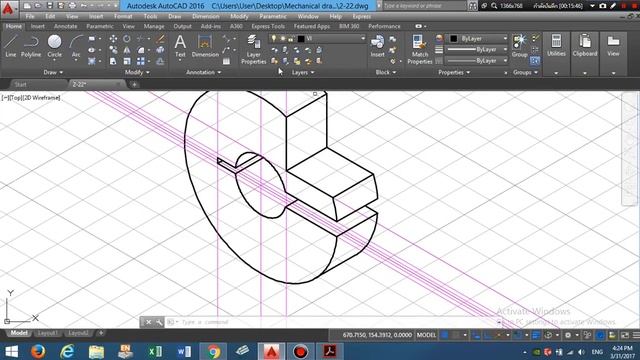This screenshot has width=640, height=360.
Task: Click the Dimension tool
Action: click(x=205, y=46)
